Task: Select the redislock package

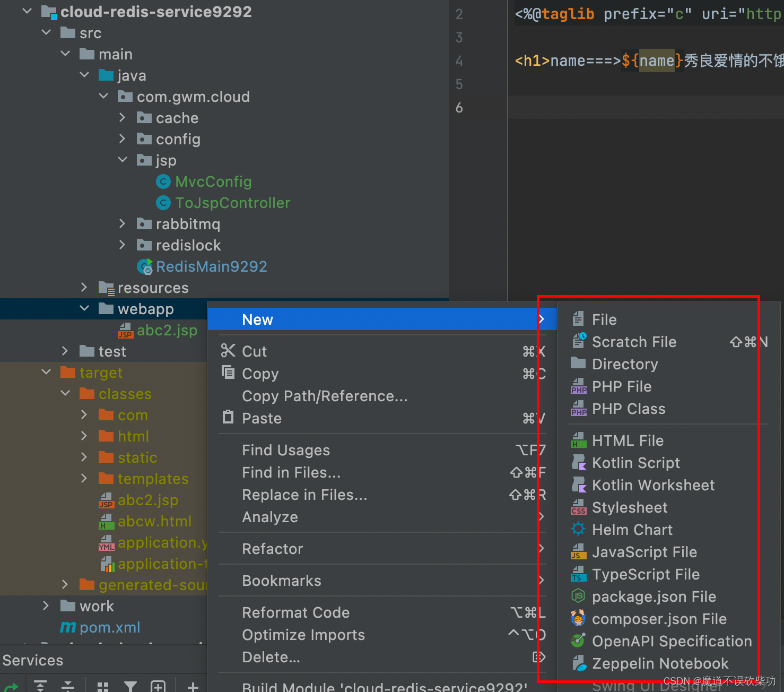Action: pyautogui.click(x=188, y=245)
